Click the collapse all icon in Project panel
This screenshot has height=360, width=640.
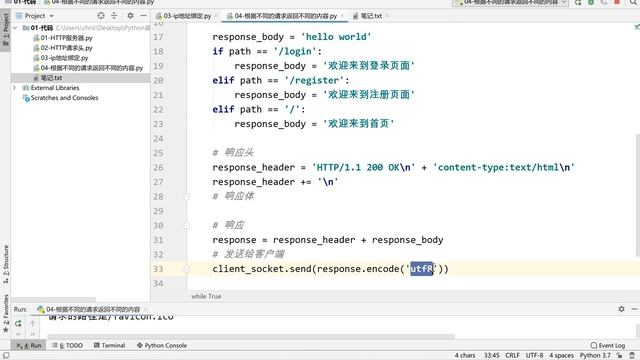coord(114,16)
